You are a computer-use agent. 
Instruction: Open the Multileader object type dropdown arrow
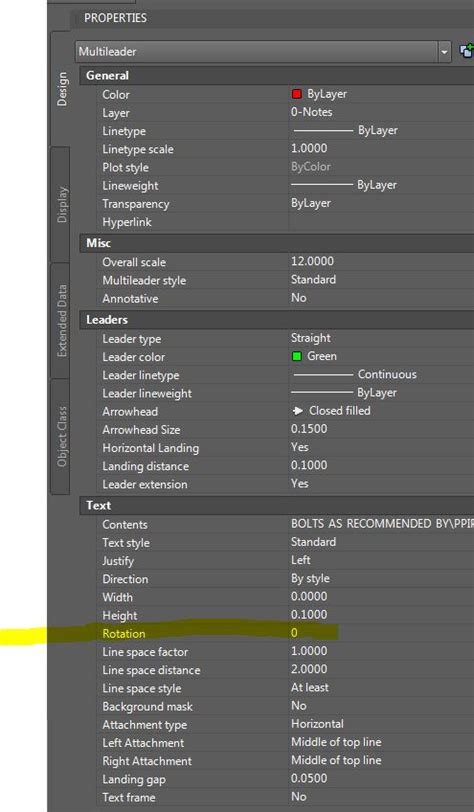pos(444,52)
